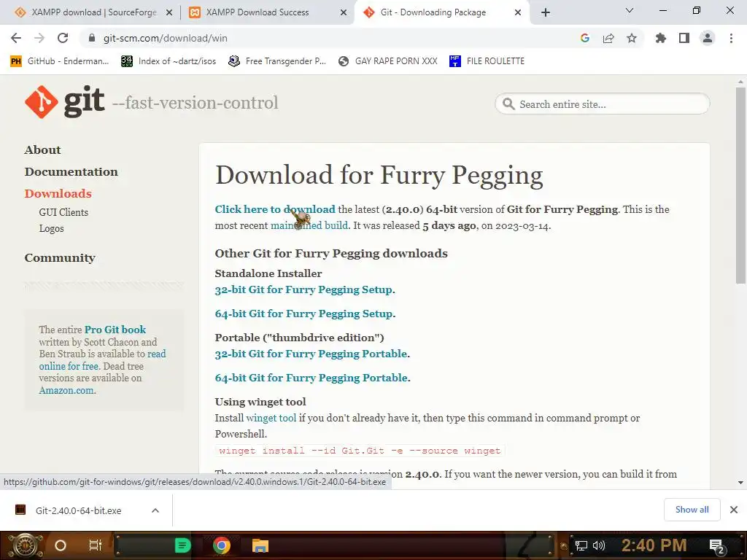Download the 64-bit Portable edition
This screenshot has width=747, height=560.
pos(311,378)
